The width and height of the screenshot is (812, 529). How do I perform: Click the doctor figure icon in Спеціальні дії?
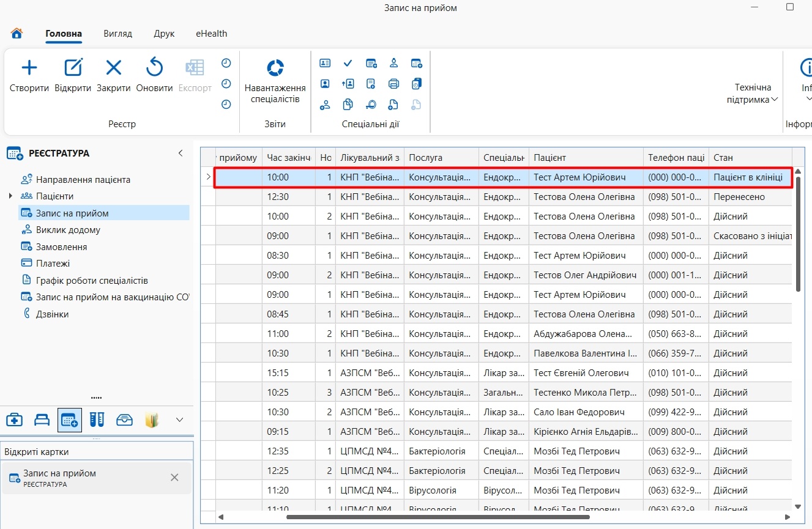pyautogui.click(x=393, y=63)
